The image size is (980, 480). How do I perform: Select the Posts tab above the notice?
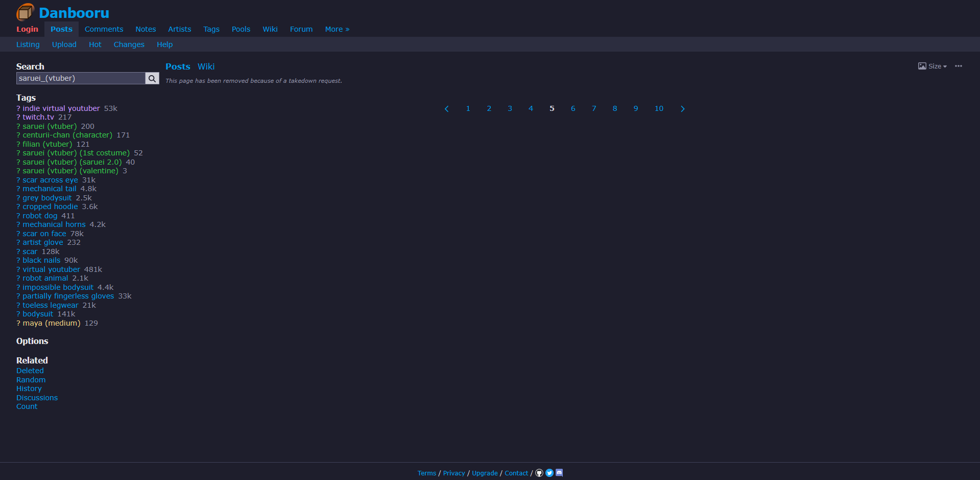point(178,66)
